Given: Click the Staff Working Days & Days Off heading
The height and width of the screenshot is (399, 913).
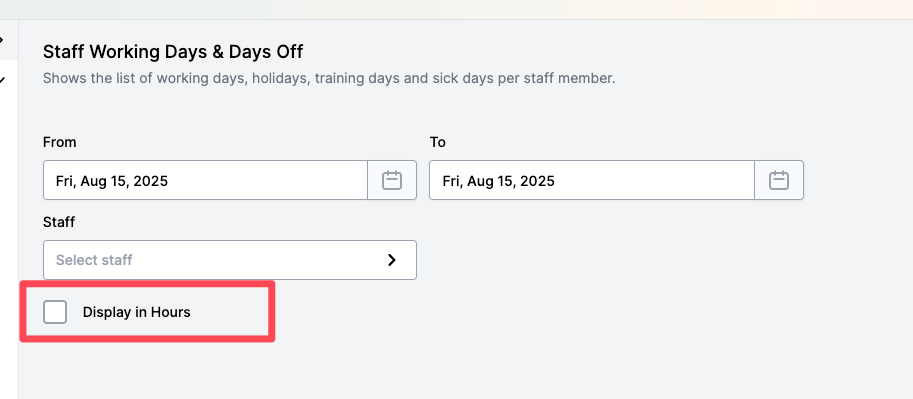Looking at the screenshot, I should [173, 52].
